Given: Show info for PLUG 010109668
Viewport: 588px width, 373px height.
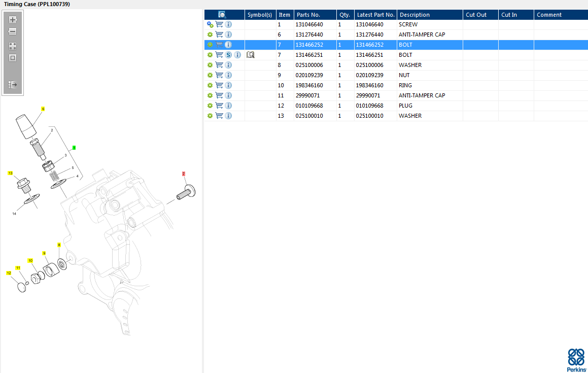Looking at the screenshot, I should pyautogui.click(x=228, y=106).
